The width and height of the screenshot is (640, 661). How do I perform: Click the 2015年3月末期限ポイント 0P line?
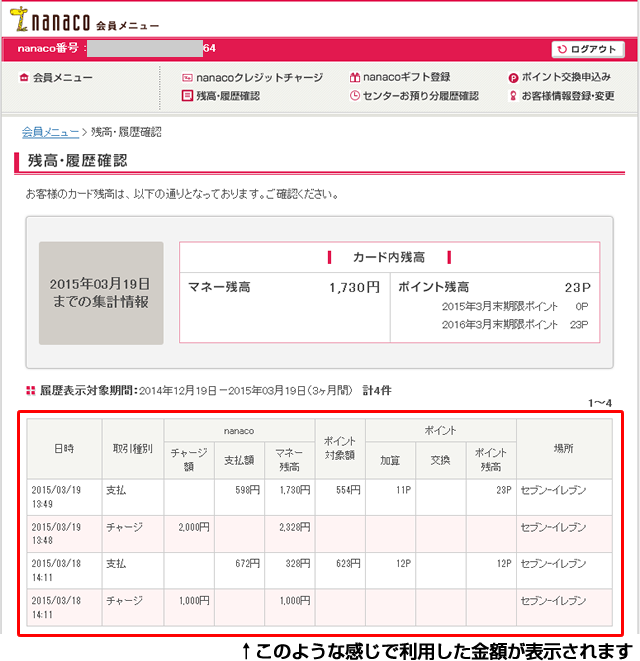(515, 306)
